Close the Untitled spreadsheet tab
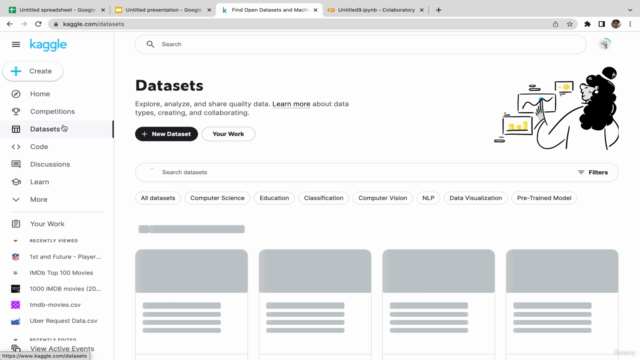This screenshot has height=360, width=640. click(x=103, y=10)
